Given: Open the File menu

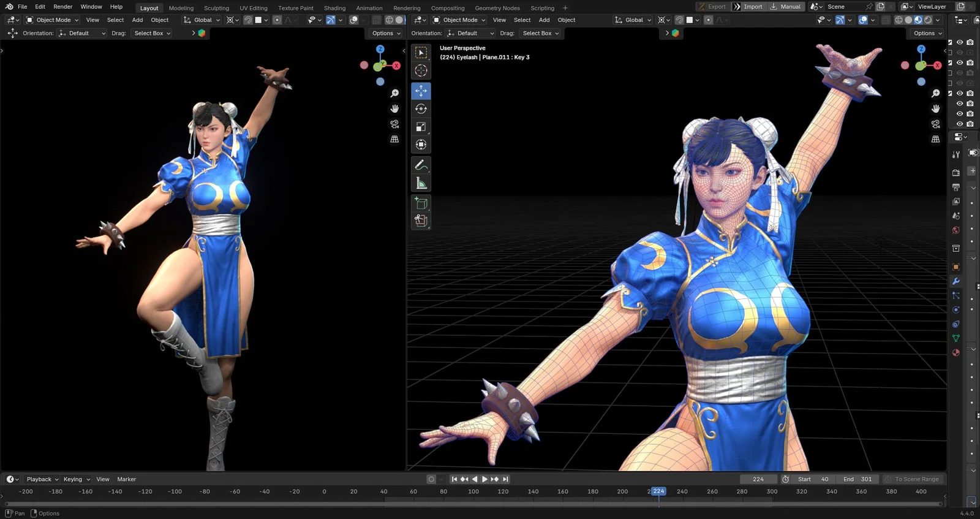Looking at the screenshot, I should tap(22, 7).
